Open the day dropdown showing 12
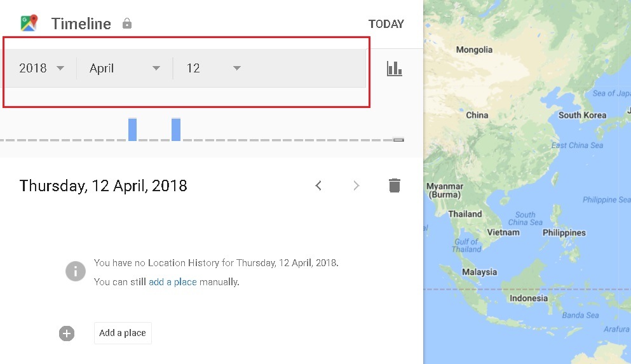Image resolution: width=631 pixels, height=364 pixels. click(x=213, y=68)
